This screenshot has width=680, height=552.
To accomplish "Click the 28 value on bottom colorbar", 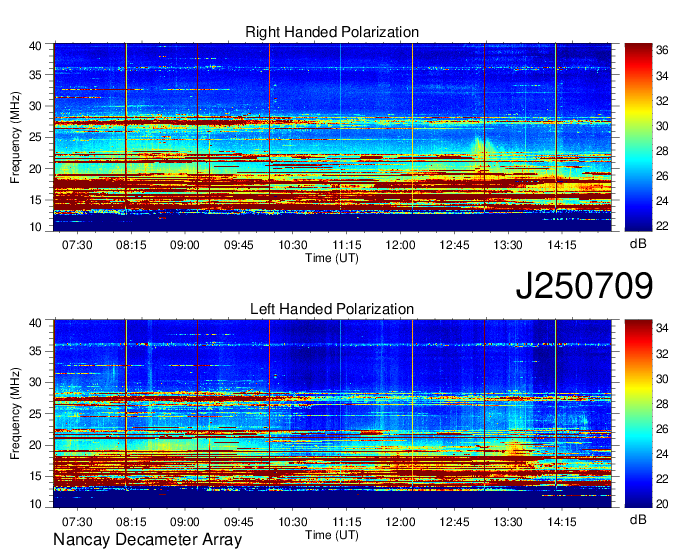I will pos(662,404).
